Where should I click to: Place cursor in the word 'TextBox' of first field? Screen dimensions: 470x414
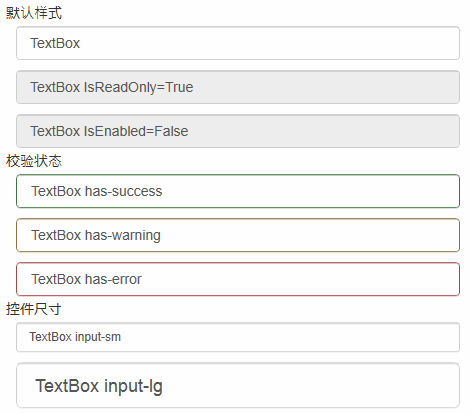click(x=55, y=43)
